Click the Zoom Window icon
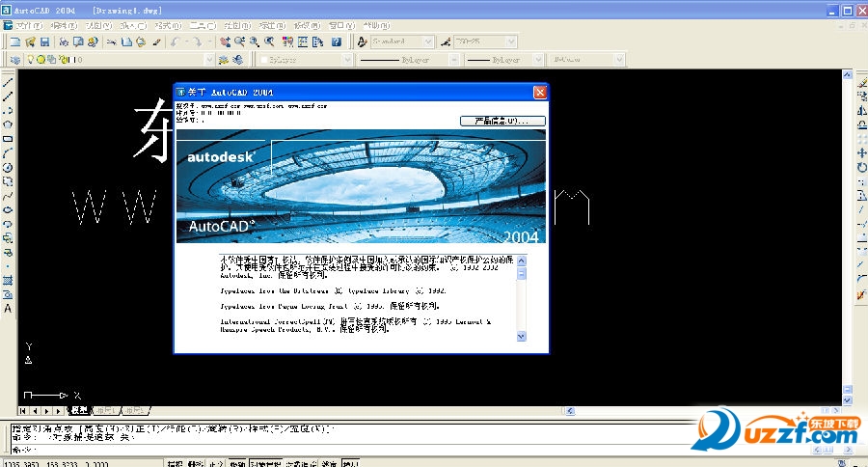The height and width of the screenshot is (467, 868). 254,42
